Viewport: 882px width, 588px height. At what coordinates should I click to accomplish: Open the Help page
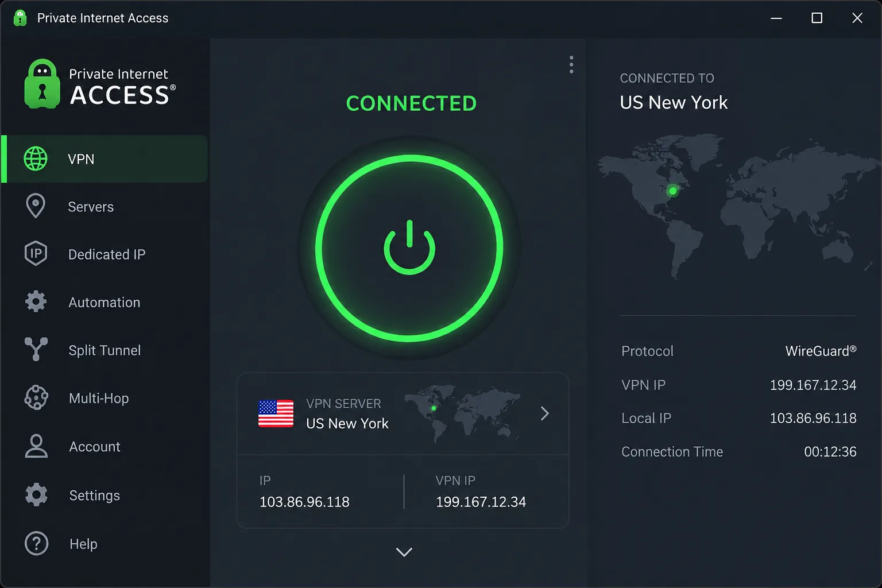pos(105,544)
